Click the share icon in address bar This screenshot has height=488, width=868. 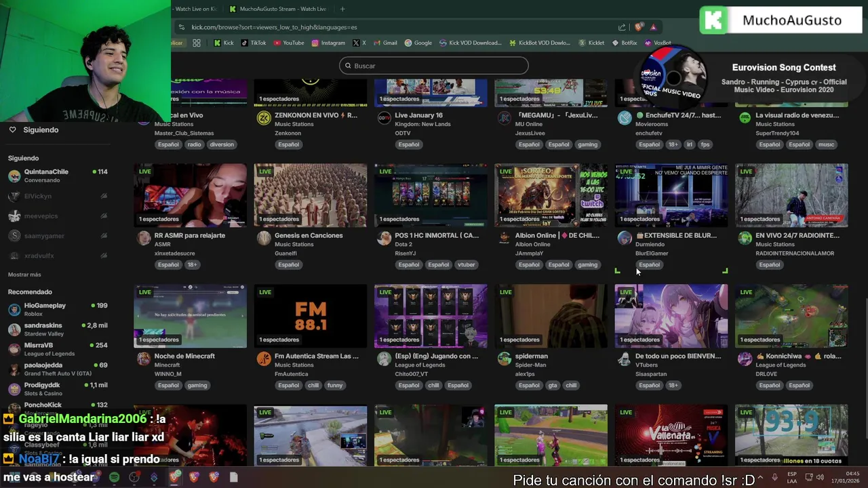click(x=622, y=27)
